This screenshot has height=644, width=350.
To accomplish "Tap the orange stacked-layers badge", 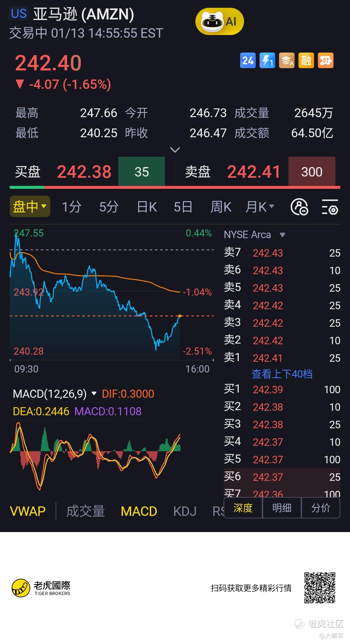I will (287, 61).
